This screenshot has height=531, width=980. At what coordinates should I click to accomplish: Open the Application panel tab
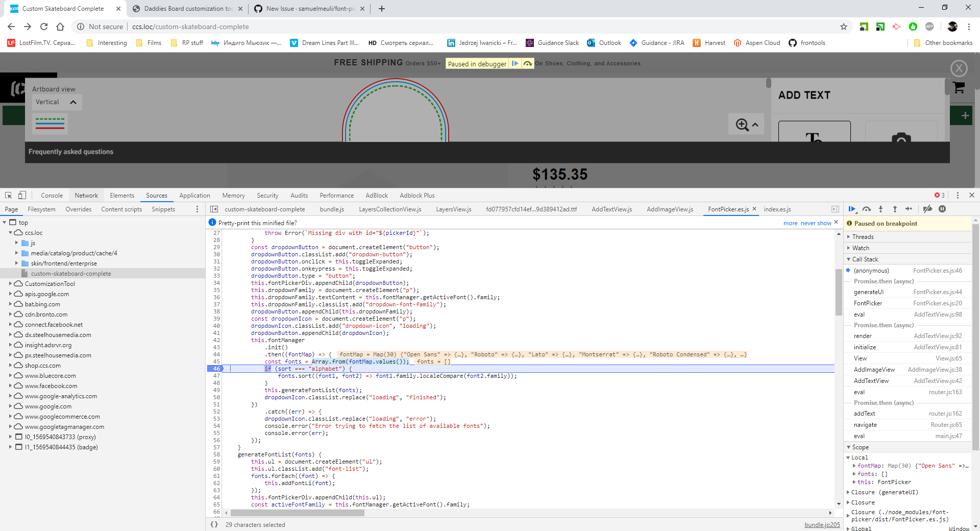194,195
